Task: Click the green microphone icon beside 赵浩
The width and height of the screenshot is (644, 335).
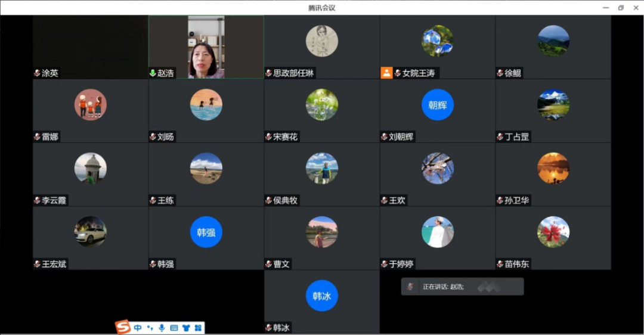Action: pyautogui.click(x=153, y=73)
